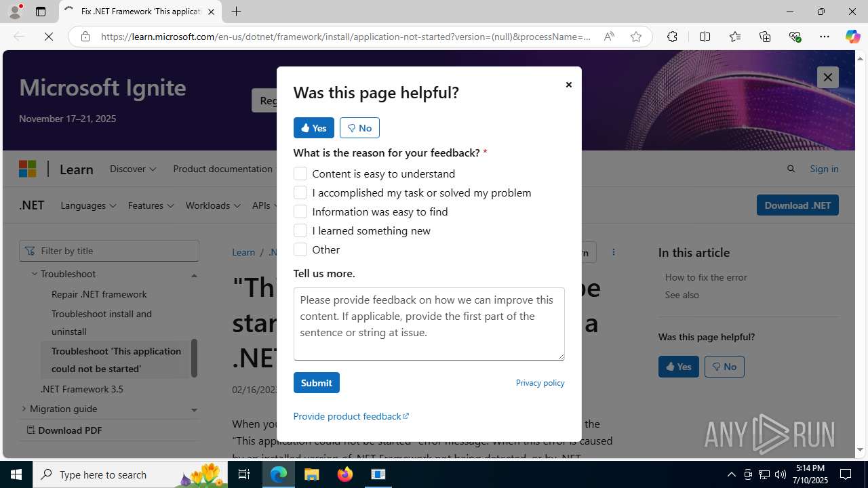Click the Read aloud icon
Image resolution: width=868 pixels, height=488 pixels.
(x=609, y=37)
